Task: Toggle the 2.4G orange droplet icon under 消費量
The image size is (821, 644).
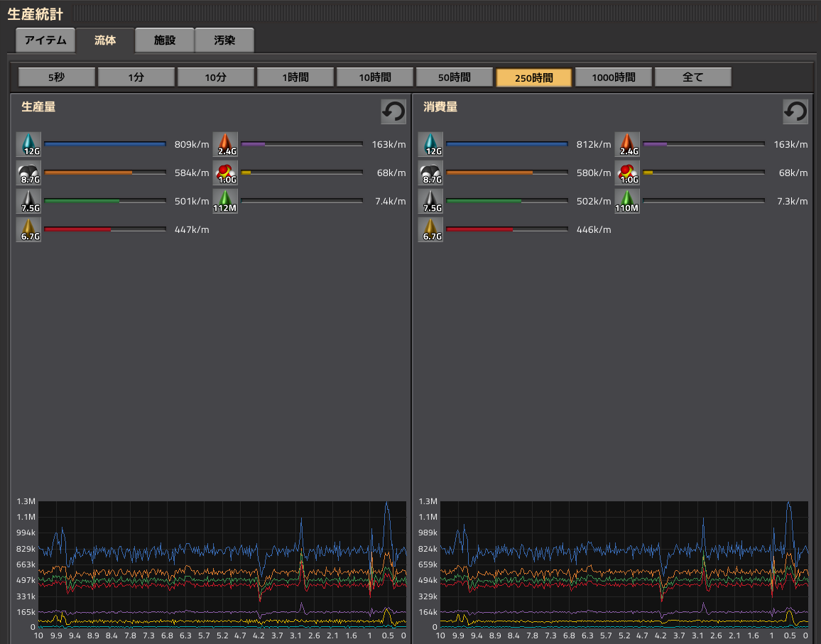Action: (x=627, y=145)
